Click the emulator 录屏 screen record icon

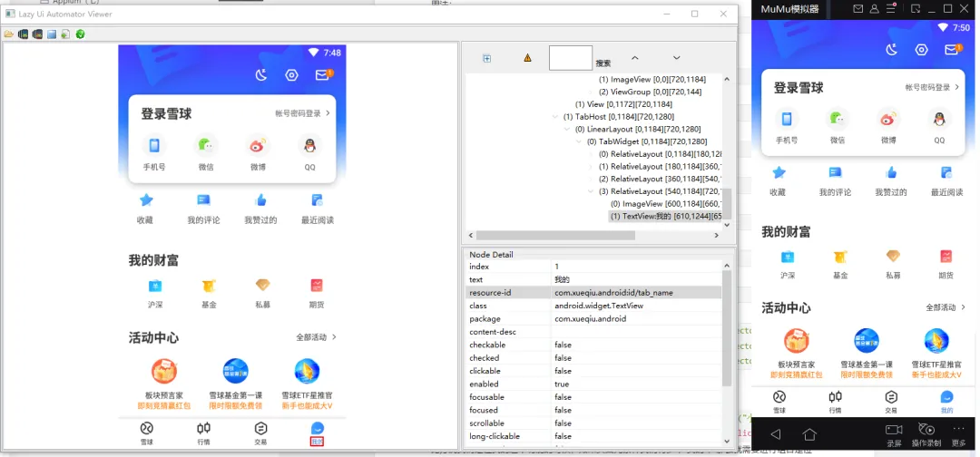(894, 430)
